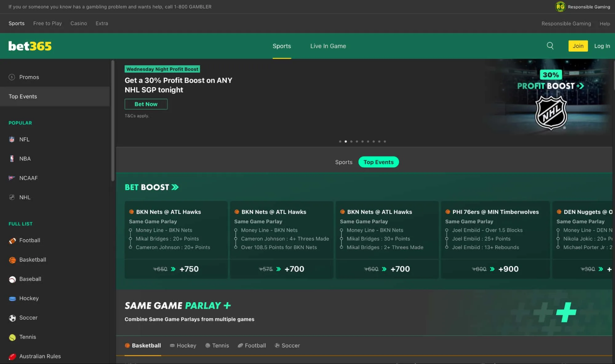The image size is (615, 364).
Task: Click 'Mikal Bridges : 30+ Points' leg
Action: click(x=378, y=239)
